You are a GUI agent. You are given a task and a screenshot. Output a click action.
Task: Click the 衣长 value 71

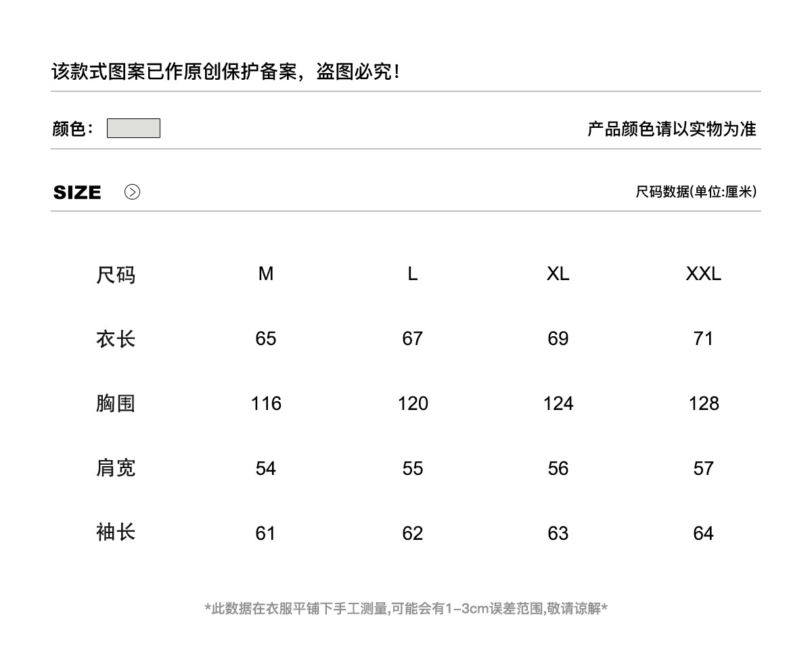(704, 338)
